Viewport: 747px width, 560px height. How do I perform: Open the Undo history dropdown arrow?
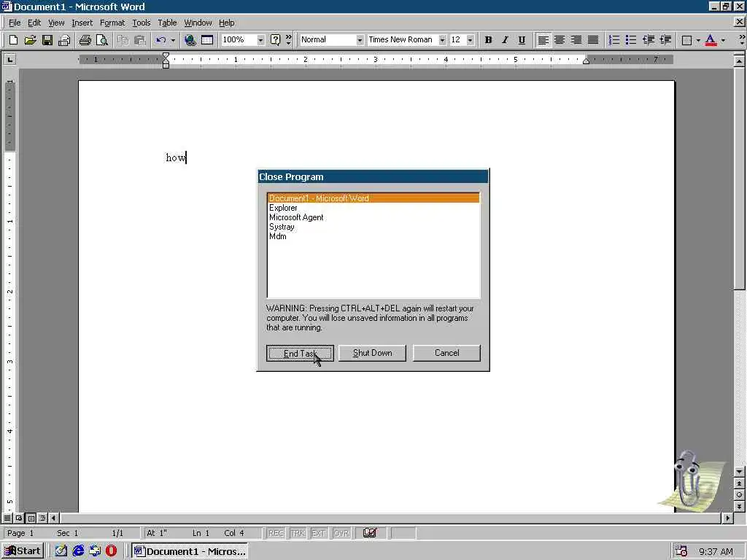point(173,40)
